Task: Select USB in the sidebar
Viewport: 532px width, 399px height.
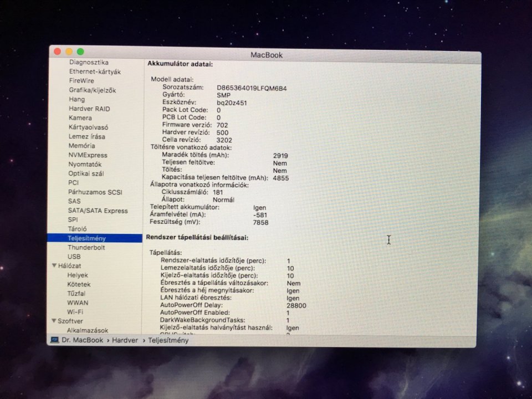Action: [x=74, y=257]
